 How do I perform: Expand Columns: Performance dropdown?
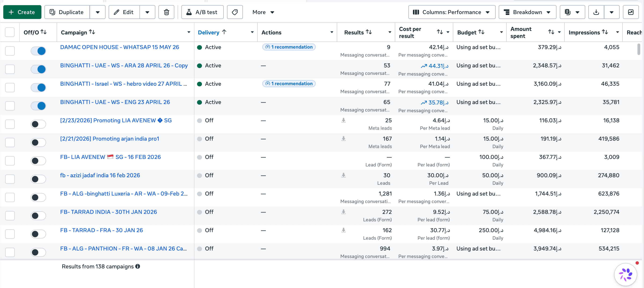point(452,12)
